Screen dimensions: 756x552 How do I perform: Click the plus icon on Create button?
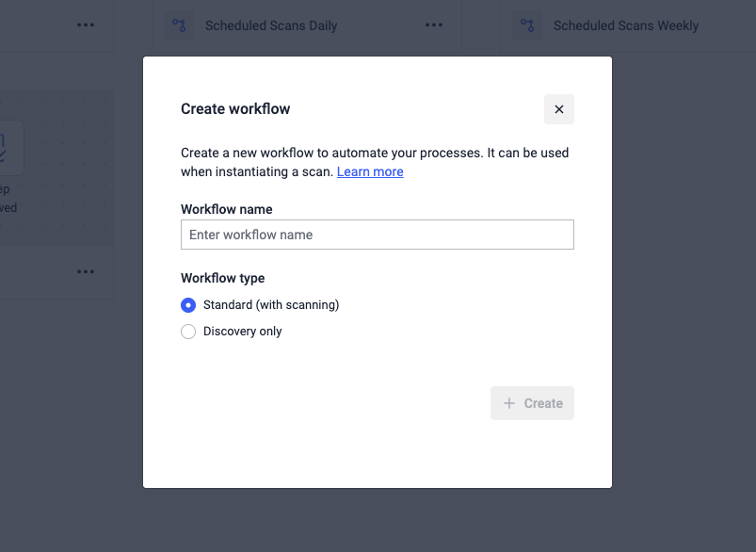coord(509,403)
